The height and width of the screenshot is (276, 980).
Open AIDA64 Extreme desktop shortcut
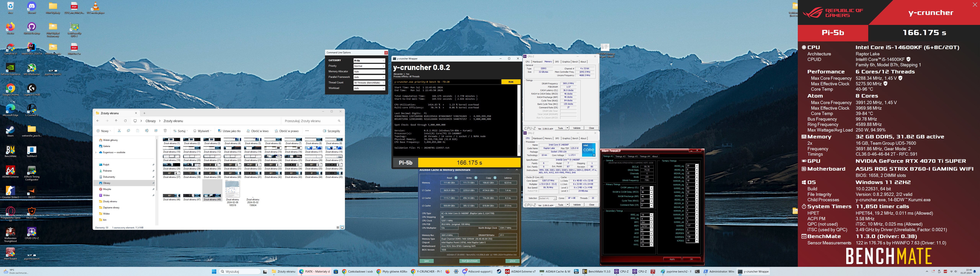point(10,172)
